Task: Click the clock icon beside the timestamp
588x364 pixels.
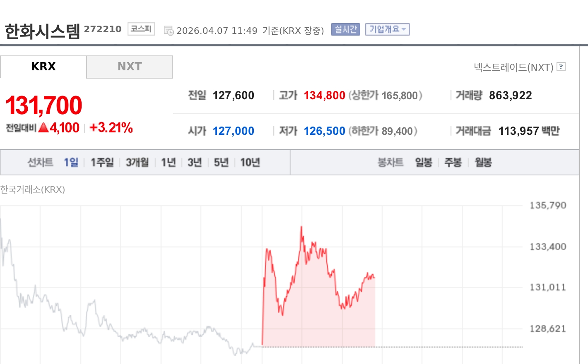Action: click(169, 30)
